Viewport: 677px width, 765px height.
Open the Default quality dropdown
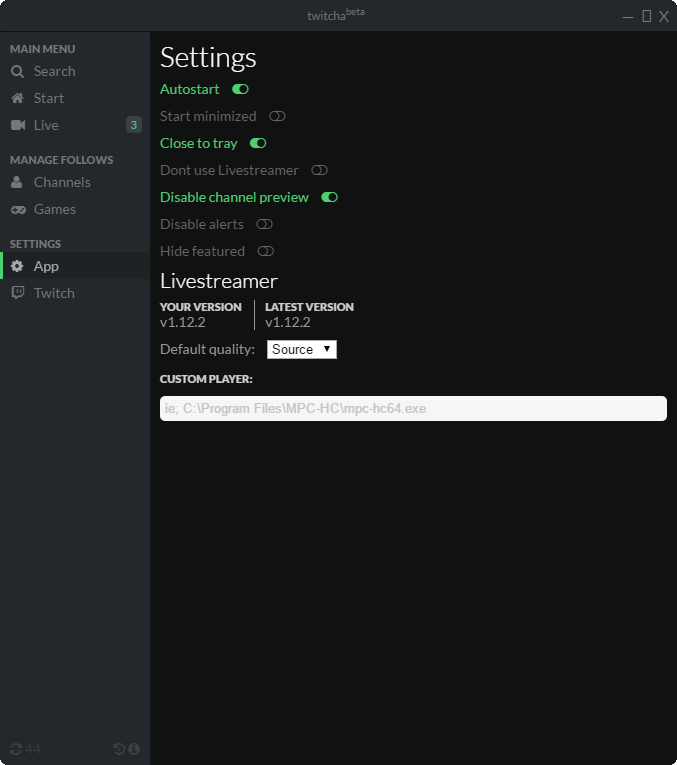coord(301,349)
